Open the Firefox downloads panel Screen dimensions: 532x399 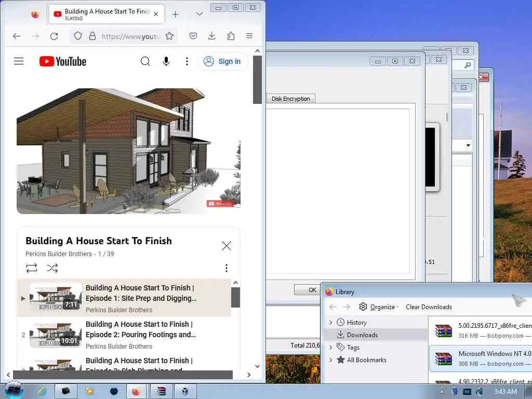(x=212, y=36)
